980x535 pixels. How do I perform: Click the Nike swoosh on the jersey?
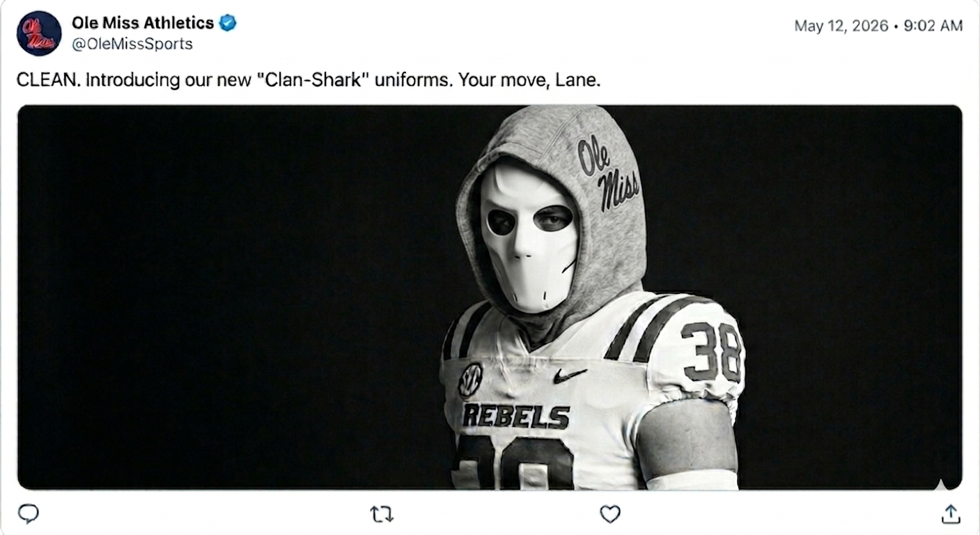570,376
